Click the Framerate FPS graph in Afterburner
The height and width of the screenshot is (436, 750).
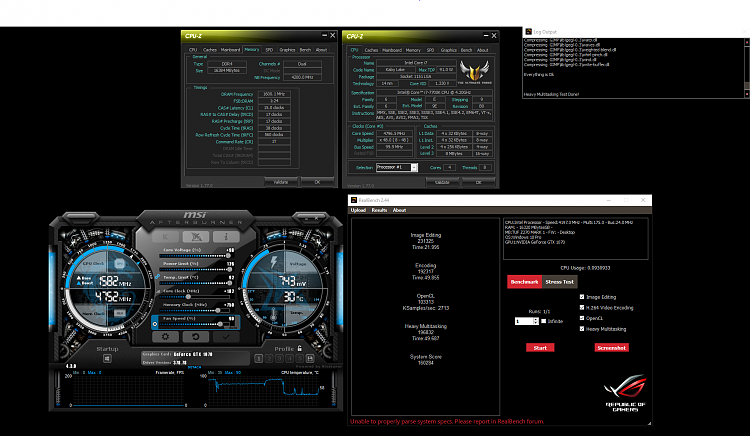(x=128, y=390)
